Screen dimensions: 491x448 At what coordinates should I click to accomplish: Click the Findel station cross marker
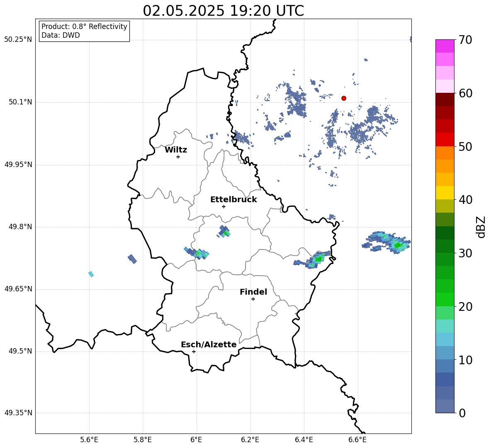pyautogui.click(x=253, y=299)
